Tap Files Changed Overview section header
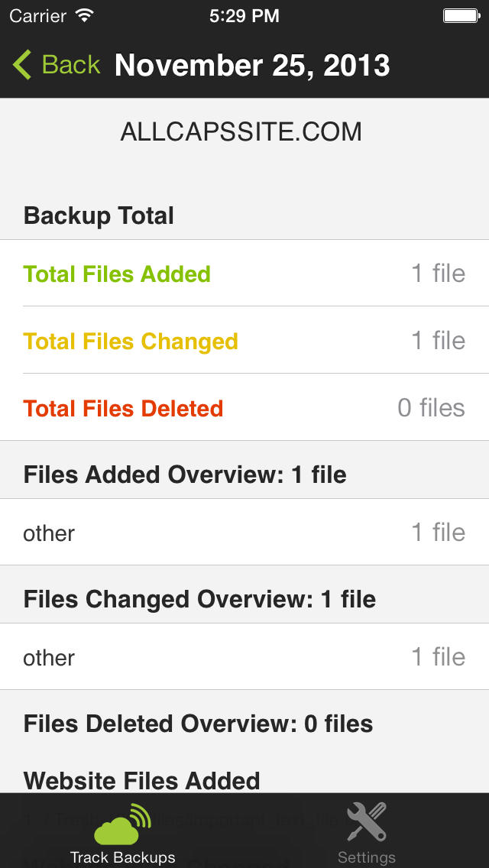Image resolution: width=489 pixels, height=868 pixels. click(x=199, y=599)
